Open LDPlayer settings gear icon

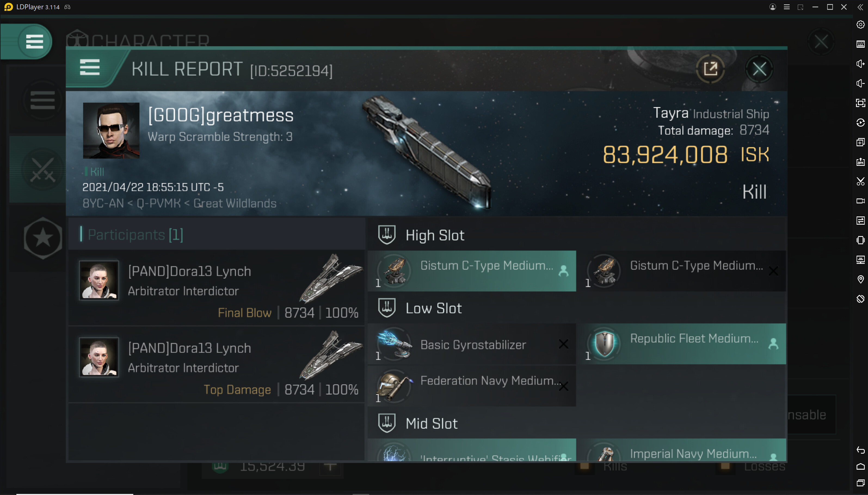[860, 25]
